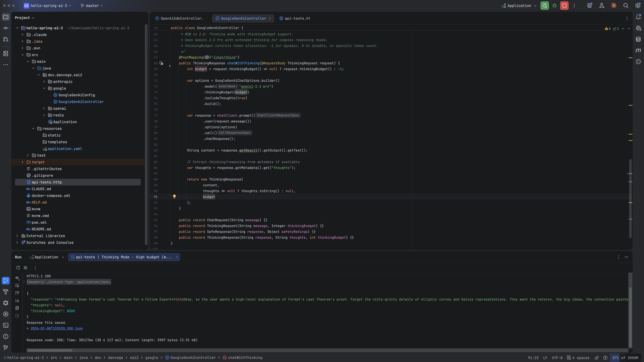Open the master branch dropdown
644x362 pixels.
tap(92, 5)
